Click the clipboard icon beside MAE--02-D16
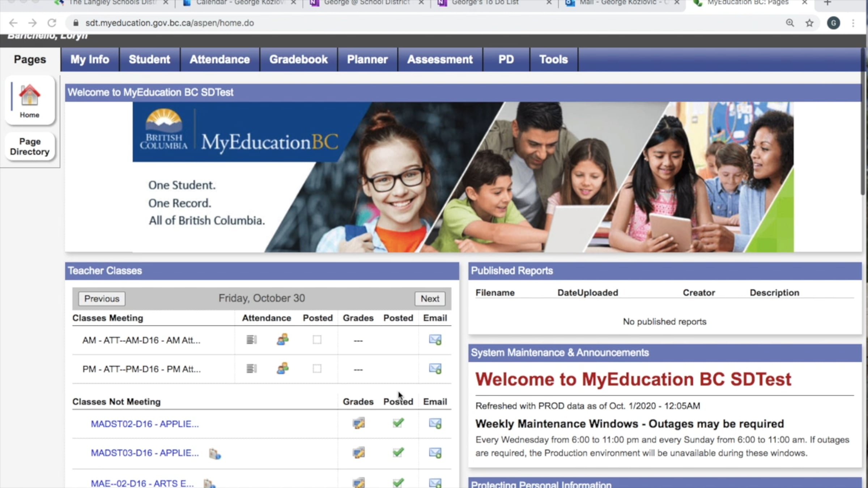Screen dimensions: 868x488 pos(209,483)
